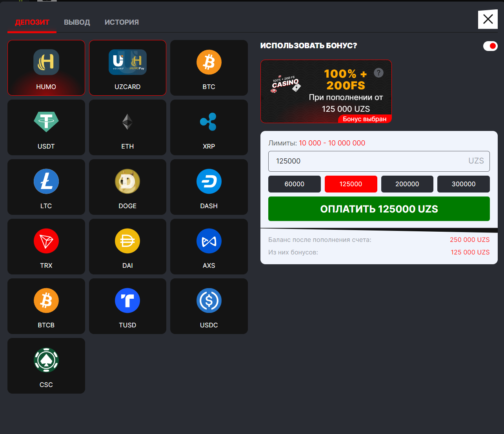Choose the 125000 preset amount
The image size is (504, 434).
click(x=351, y=184)
